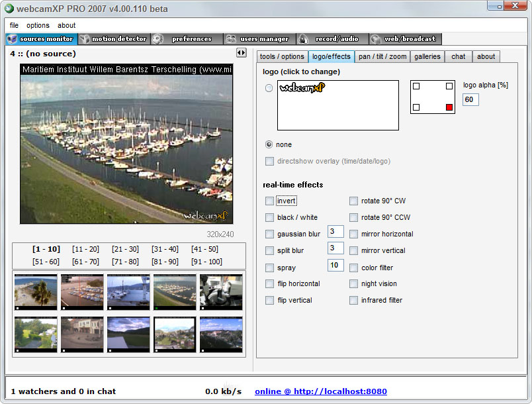Select source range [91 - 100]
The height and width of the screenshot is (404, 532).
pyautogui.click(x=206, y=262)
